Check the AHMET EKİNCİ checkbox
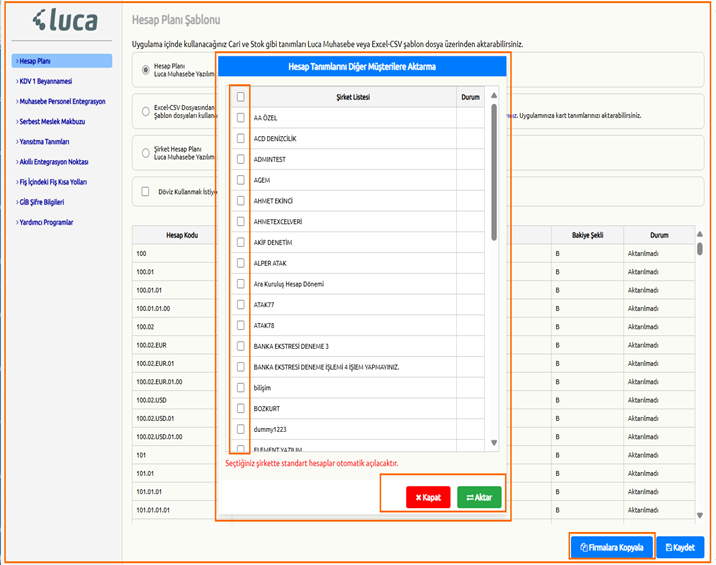Screen dimensions: 716x565 [241, 201]
